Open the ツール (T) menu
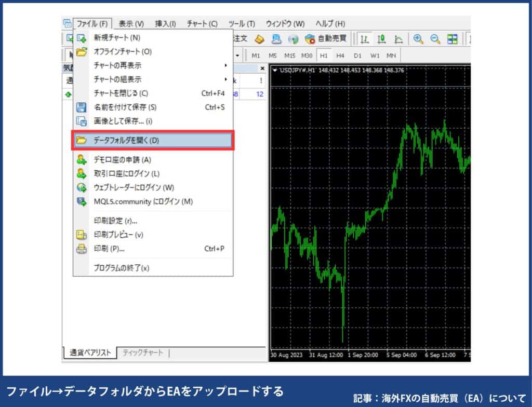The image size is (532, 407). click(242, 23)
